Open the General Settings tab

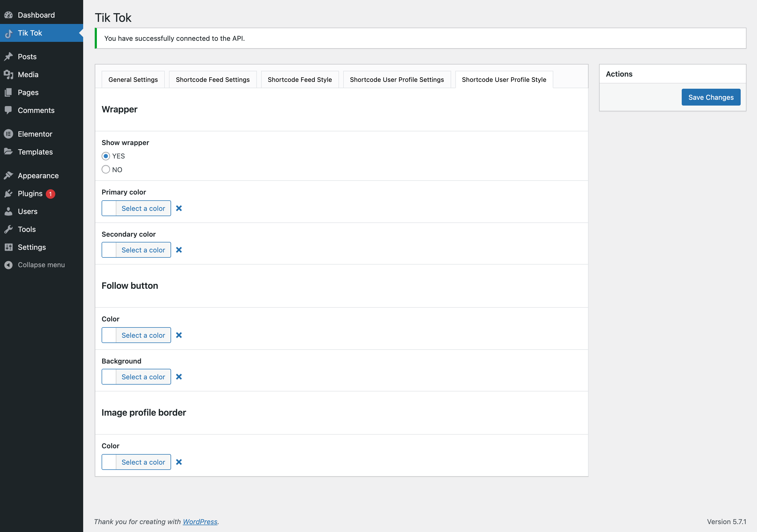[133, 79]
